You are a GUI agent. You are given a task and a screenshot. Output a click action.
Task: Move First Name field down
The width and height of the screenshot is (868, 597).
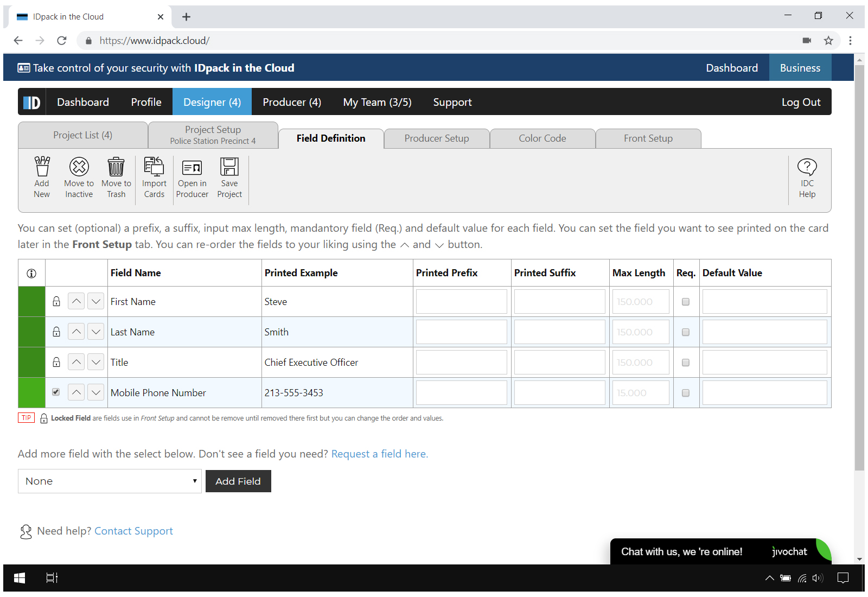pos(96,301)
